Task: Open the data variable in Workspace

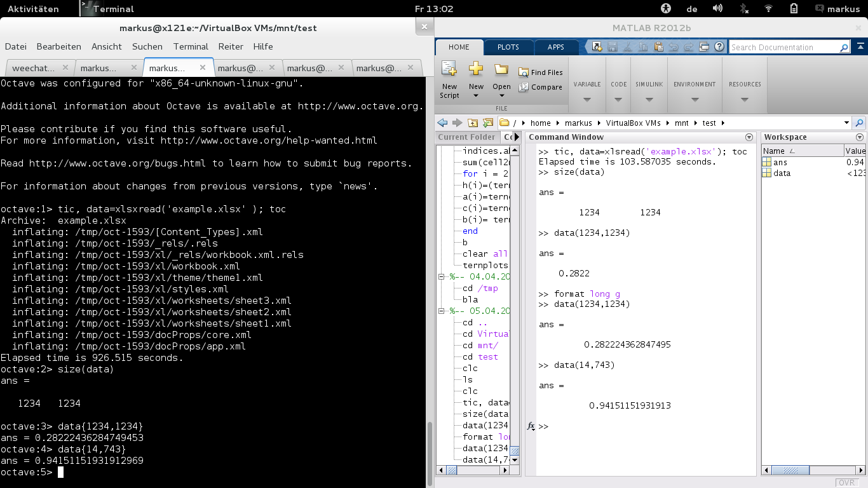Action: click(782, 173)
